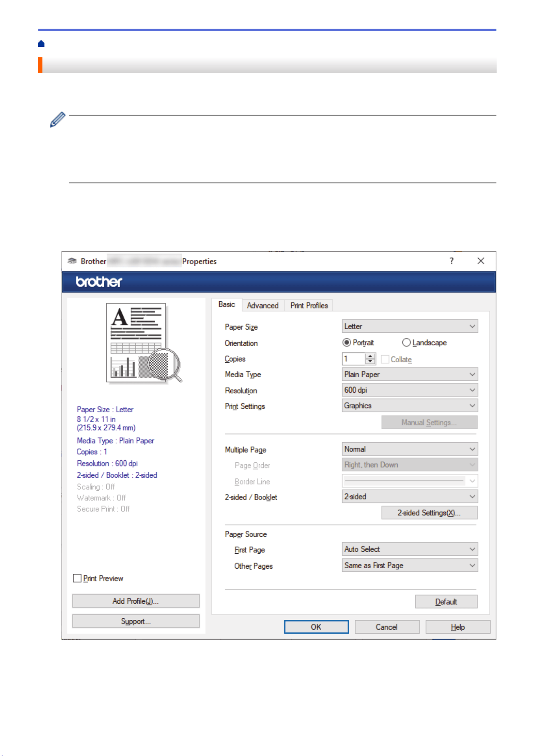Click the Help button
Image resolution: width=535 pixels, height=756 pixels.
point(458,627)
